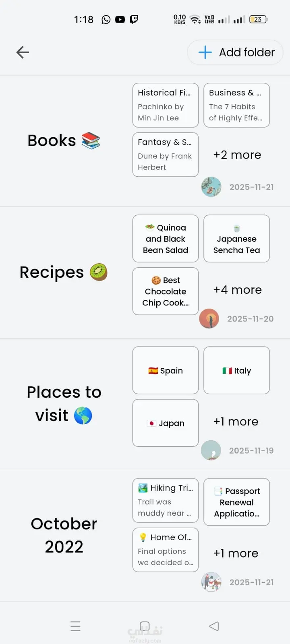Open the Japanese Sencha Tea note

tap(236, 239)
